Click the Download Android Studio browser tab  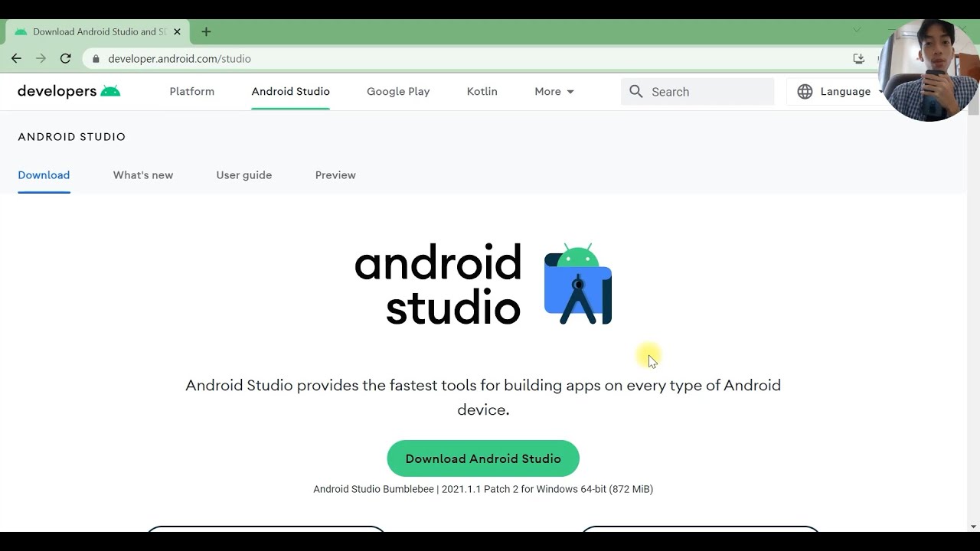coord(98,31)
